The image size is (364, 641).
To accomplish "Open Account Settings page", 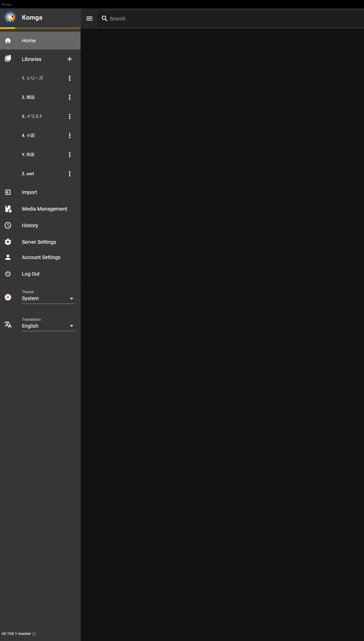I will 40,257.
